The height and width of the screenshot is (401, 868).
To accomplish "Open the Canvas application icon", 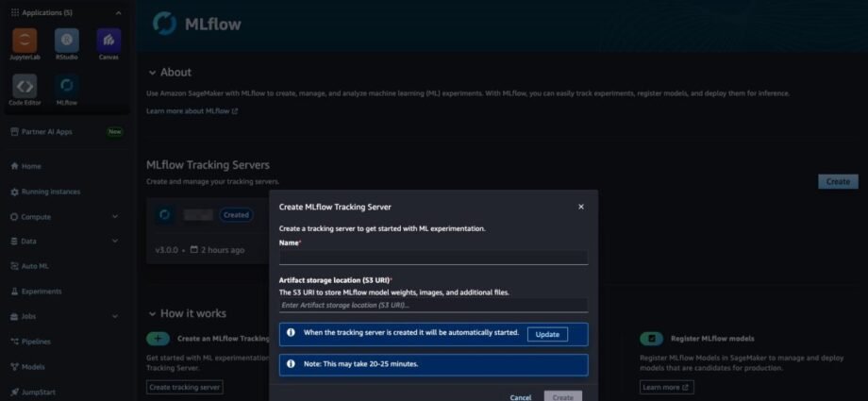I will pyautogui.click(x=108, y=41).
